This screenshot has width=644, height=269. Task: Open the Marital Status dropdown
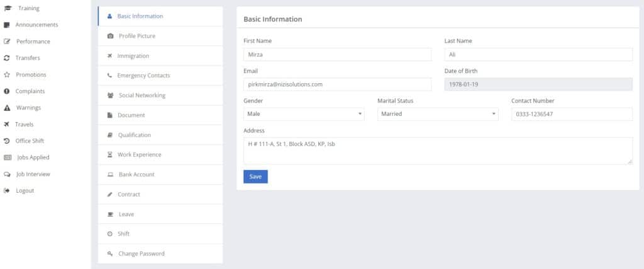pos(438,114)
